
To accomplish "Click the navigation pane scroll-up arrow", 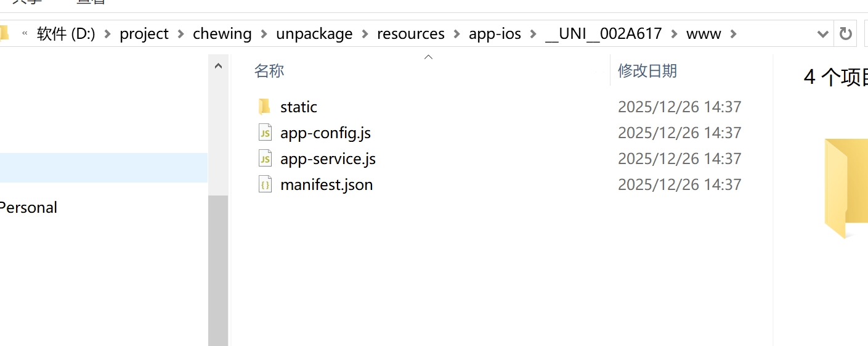I will (x=218, y=65).
